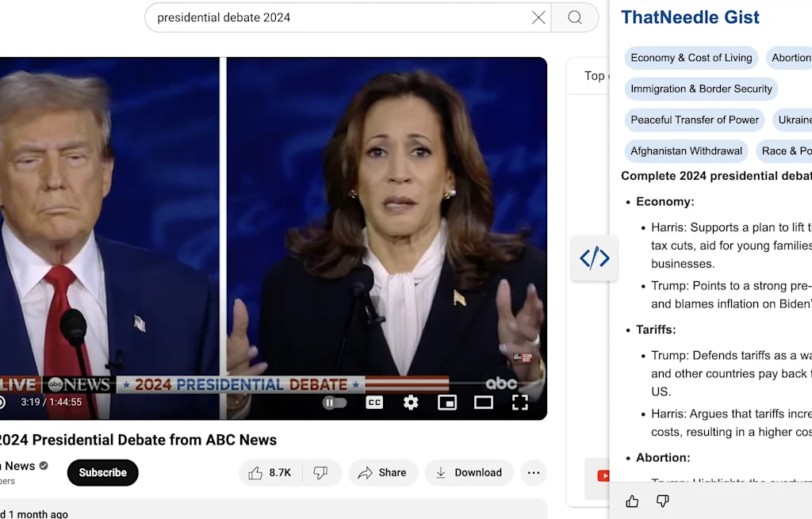This screenshot has height=519, width=812.
Task: Like the video with thumbs-up 8.7K
Action: point(270,472)
